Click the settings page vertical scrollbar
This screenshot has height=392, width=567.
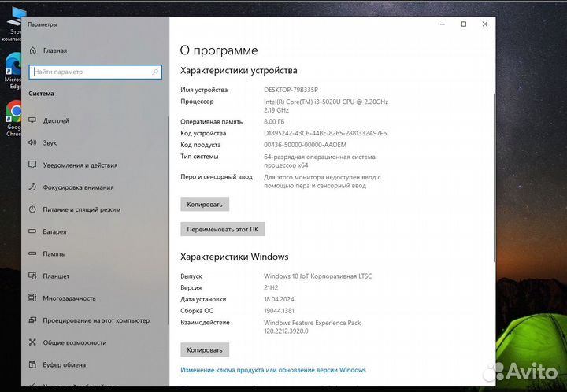coord(494,177)
